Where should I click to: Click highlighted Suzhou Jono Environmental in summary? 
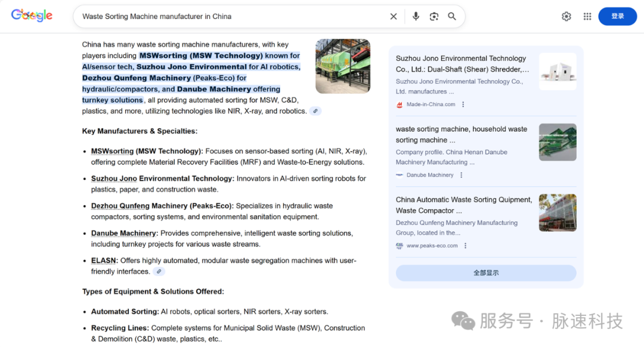coord(191,67)
